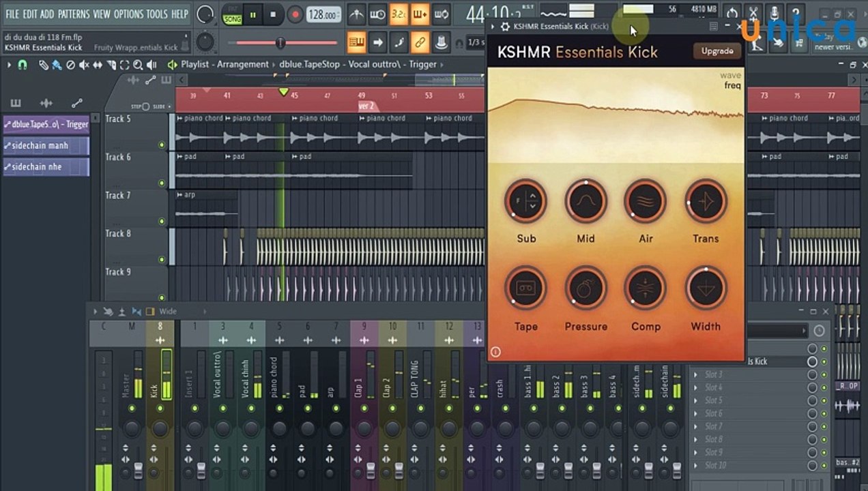Screen dimensions: 868x491
Task: Click the Width knob in KSHMR plugin
Action: 706,288
